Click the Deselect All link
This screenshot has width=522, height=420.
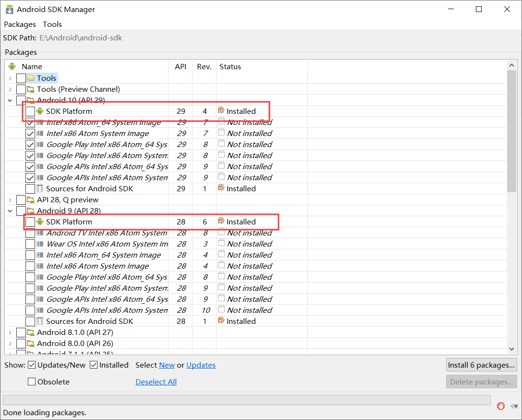(x=156, y=382)
